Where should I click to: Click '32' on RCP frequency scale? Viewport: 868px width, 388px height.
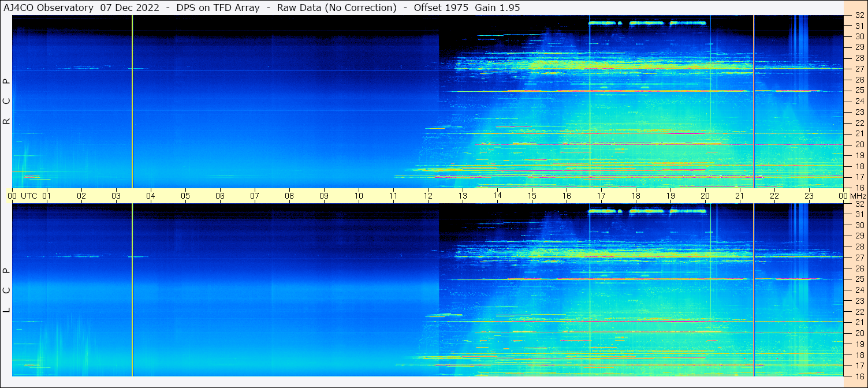pos(859,16)
